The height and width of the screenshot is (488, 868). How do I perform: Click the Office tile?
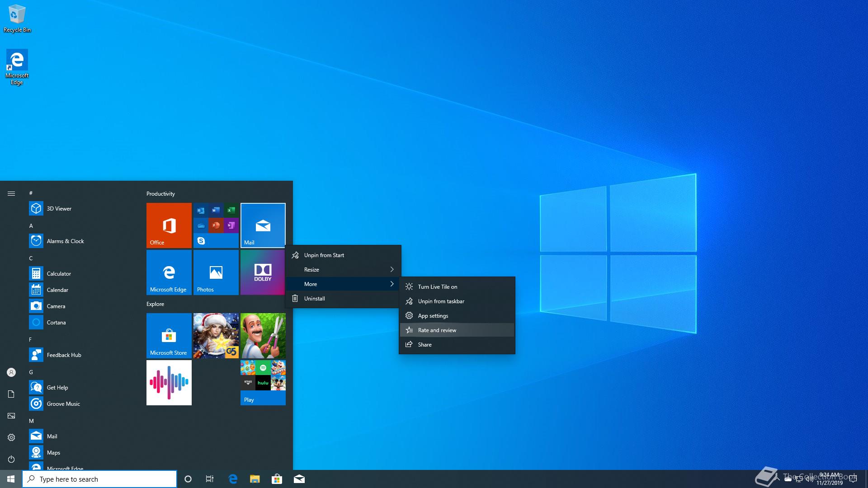click(x=169, y=225)
